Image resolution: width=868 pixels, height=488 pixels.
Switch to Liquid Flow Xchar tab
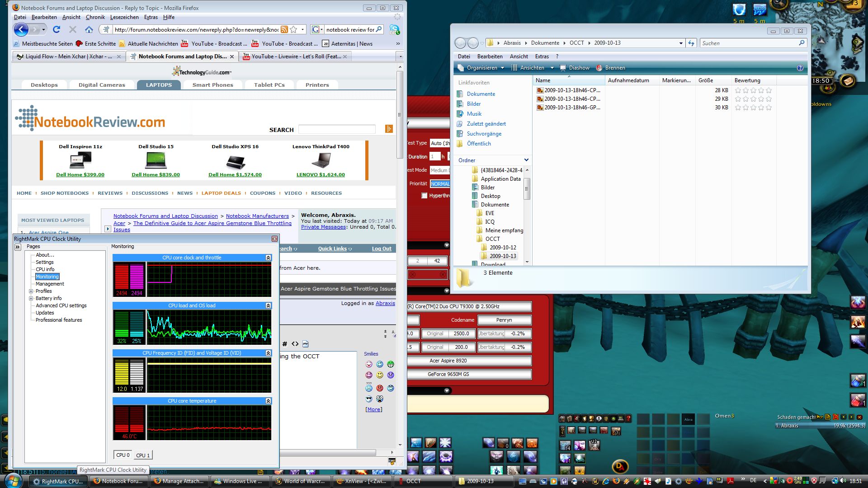click(x=68, y=56)
